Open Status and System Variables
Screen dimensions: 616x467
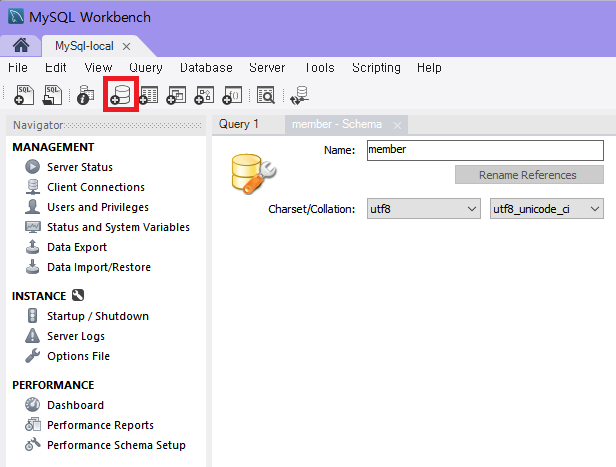click(118, 227)
